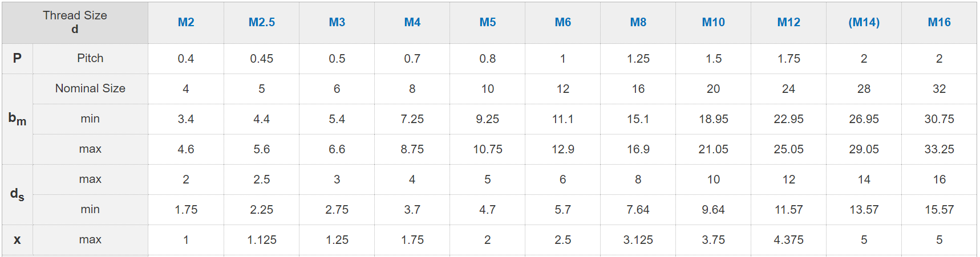Select the M10 thread size link
This screenshot has width=980, height=257.
(x=713, y=22)
